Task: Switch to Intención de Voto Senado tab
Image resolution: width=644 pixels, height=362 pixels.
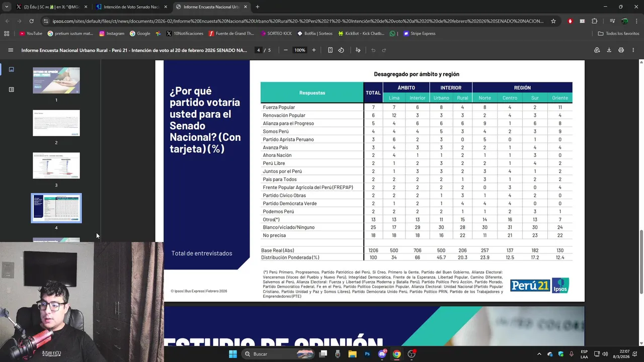Action: 132,7
